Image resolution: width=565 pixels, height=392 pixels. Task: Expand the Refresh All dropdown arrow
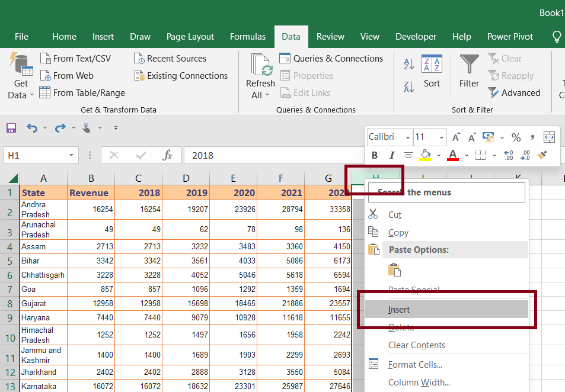267,95
